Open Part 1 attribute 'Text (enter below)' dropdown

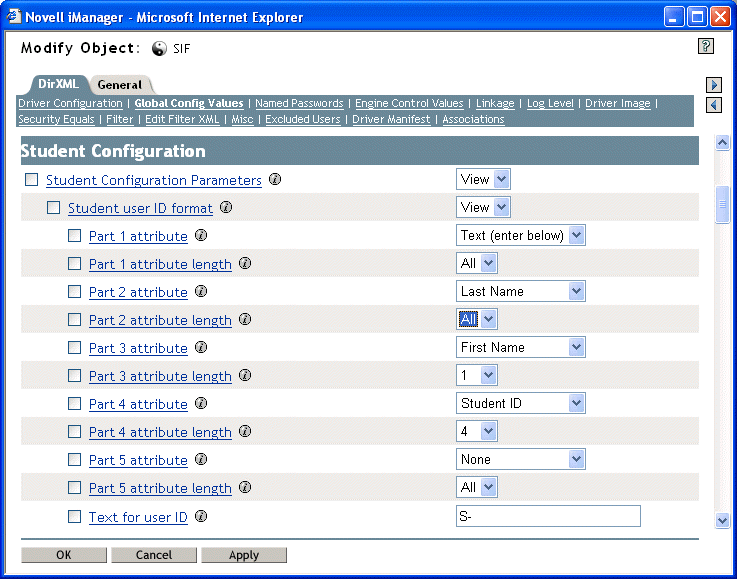(521, 235)
